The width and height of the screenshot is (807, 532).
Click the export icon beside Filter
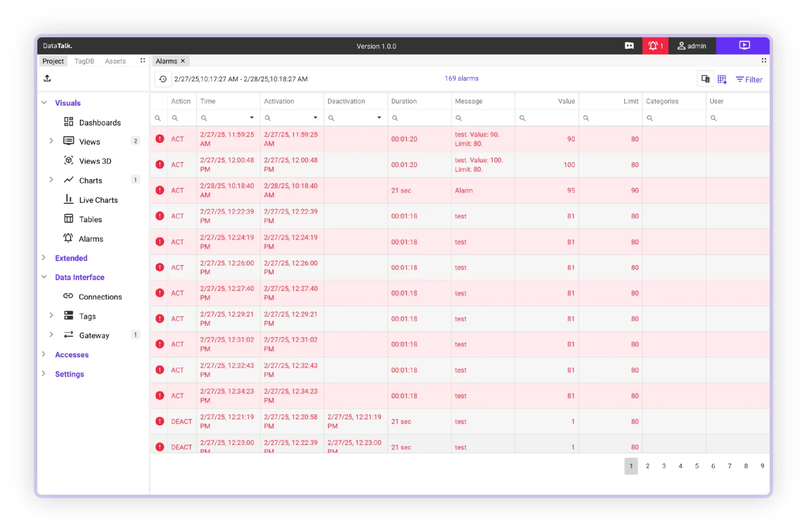705,79
